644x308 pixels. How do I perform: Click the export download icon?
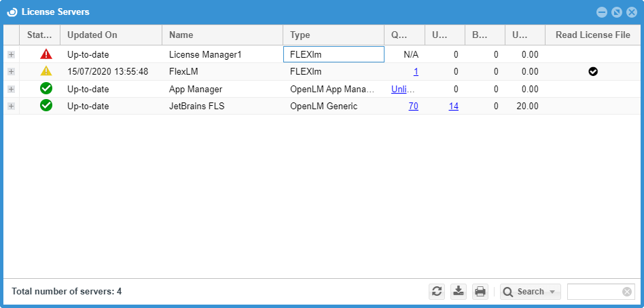[x=459, y=292]
